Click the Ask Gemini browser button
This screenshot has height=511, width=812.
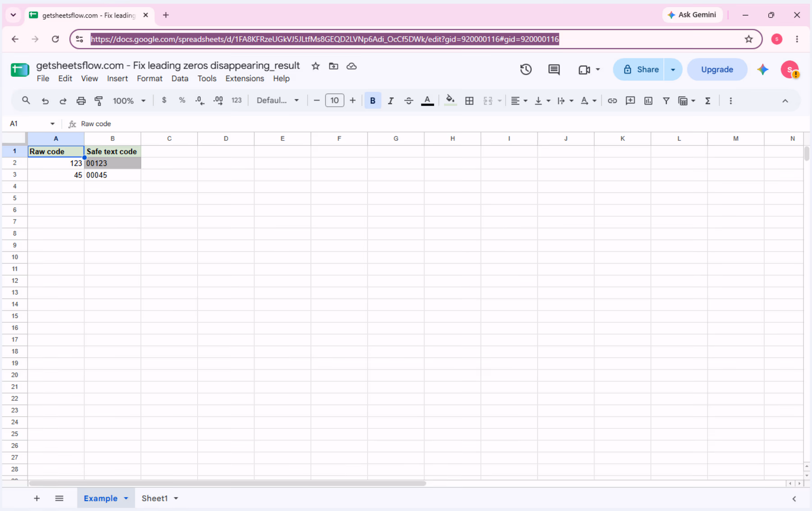tap(692, 15)
